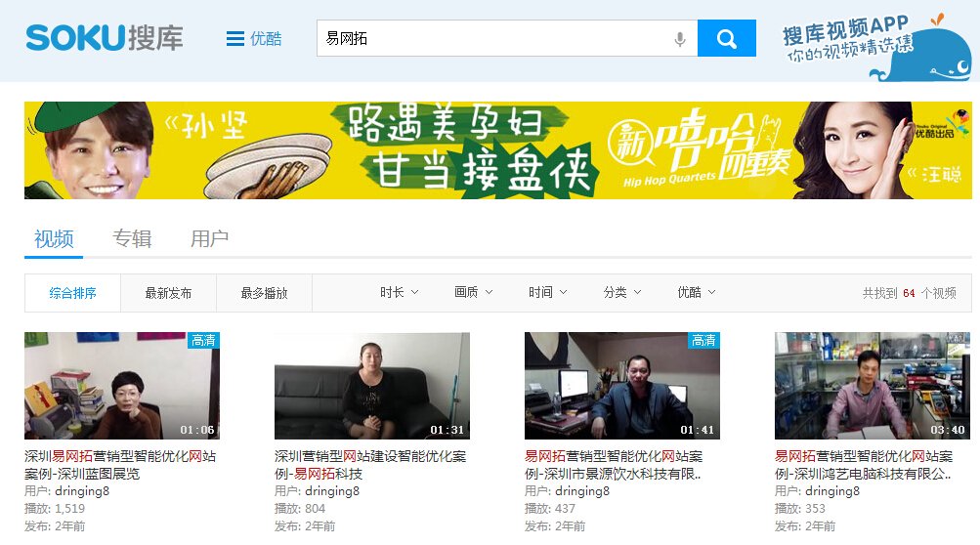Expand the 画质 filter dropdown

click(x=473, y=292)
